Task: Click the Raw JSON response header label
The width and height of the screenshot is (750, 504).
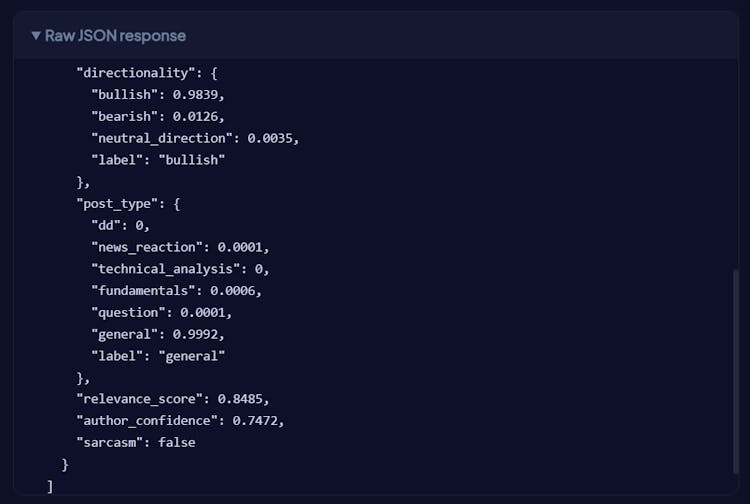Action: [115, 36]
